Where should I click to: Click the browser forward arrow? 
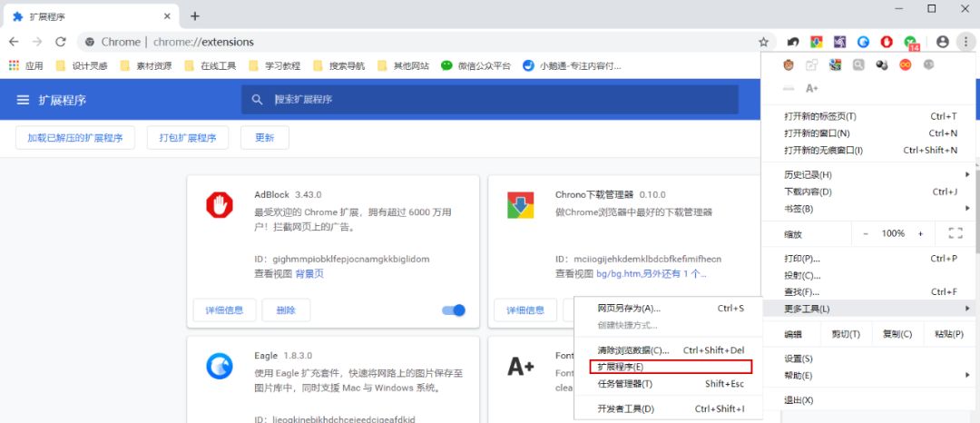tap(37, 42)
